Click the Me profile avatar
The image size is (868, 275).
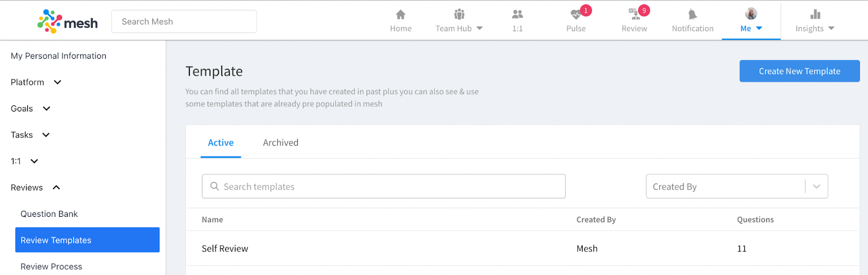(751, 14)
